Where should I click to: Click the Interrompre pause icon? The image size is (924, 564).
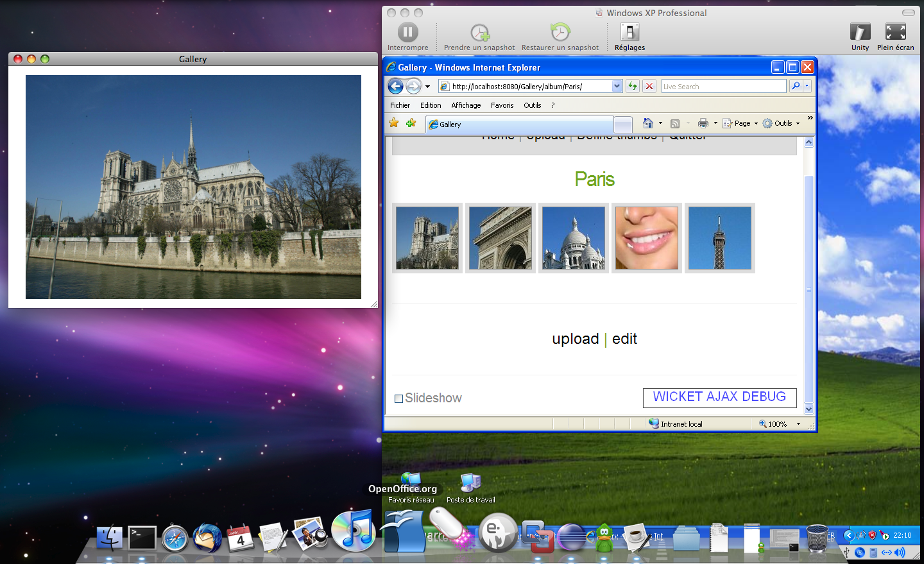[407, 32]
